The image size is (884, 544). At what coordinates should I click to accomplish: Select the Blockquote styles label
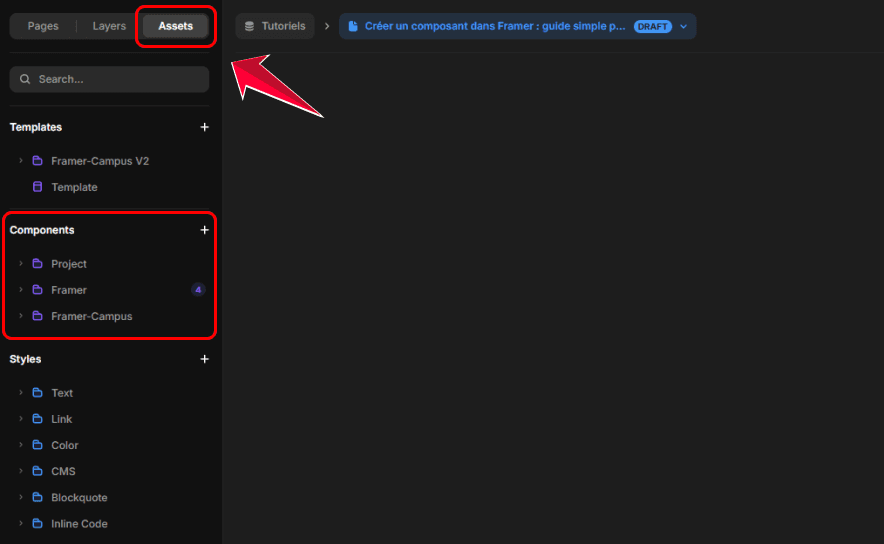79,498
